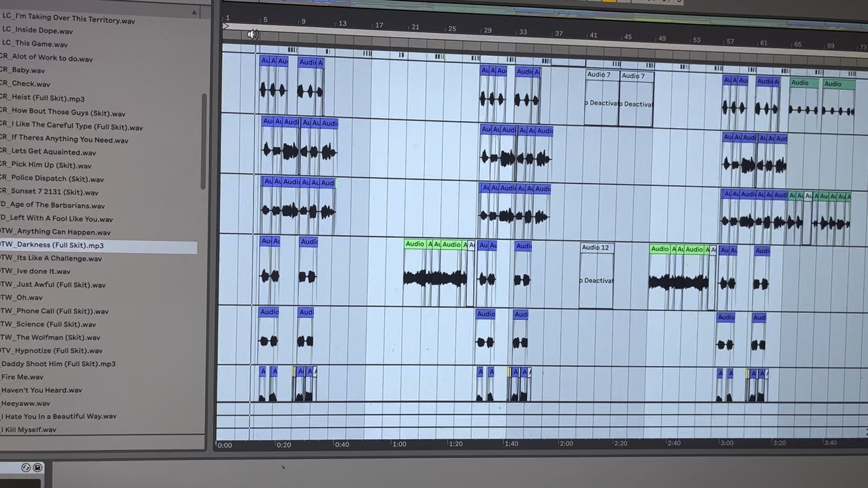The width and height of the screenshot is (868, 488).
Task: Click bar 21 on the beat ruler
Action: click(x=415, y=27)
